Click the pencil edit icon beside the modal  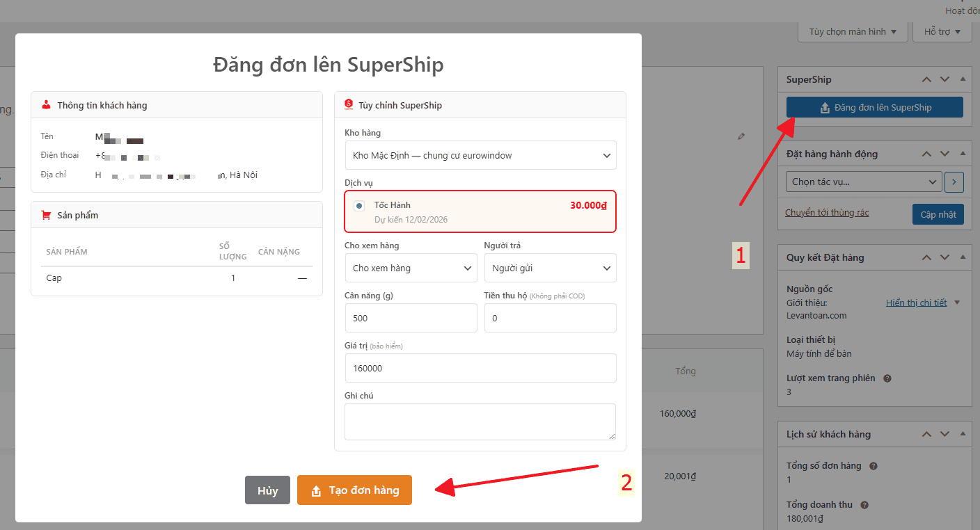tap(741, 137)
